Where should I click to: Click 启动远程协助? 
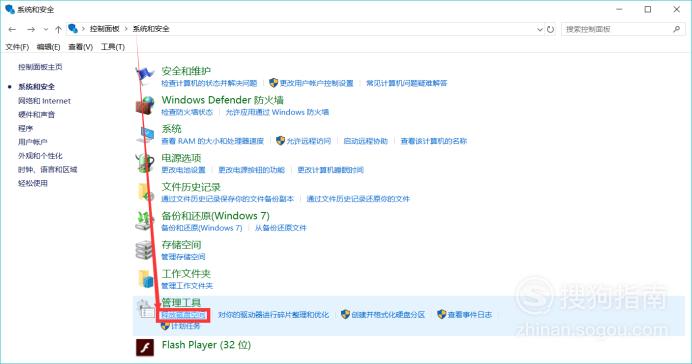(x=365, y=141)
